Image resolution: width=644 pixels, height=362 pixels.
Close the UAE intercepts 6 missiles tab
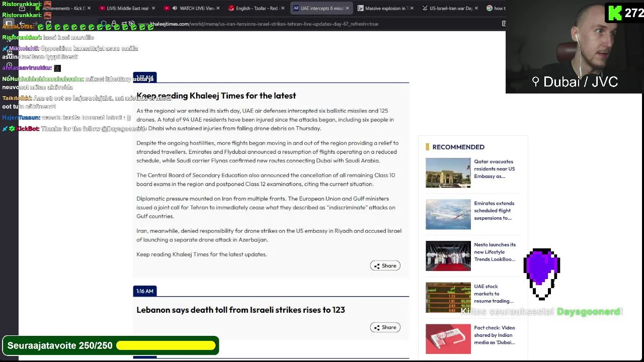[347, 8]
